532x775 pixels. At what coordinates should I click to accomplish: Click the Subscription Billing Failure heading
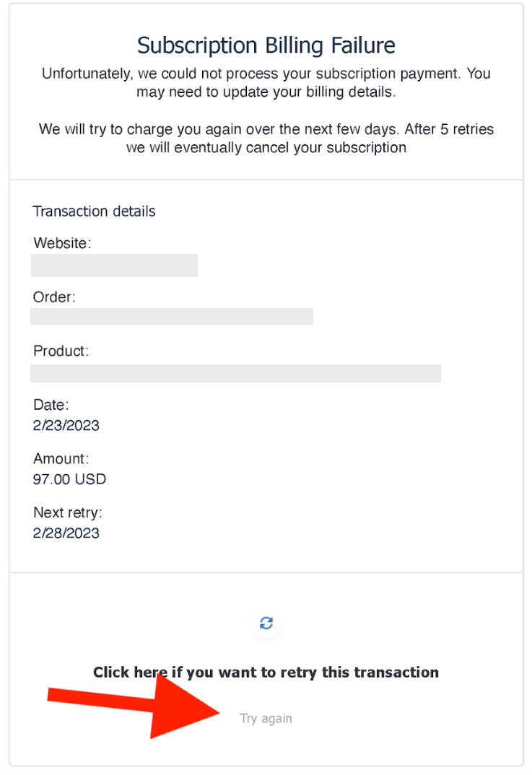click(266, 45)
